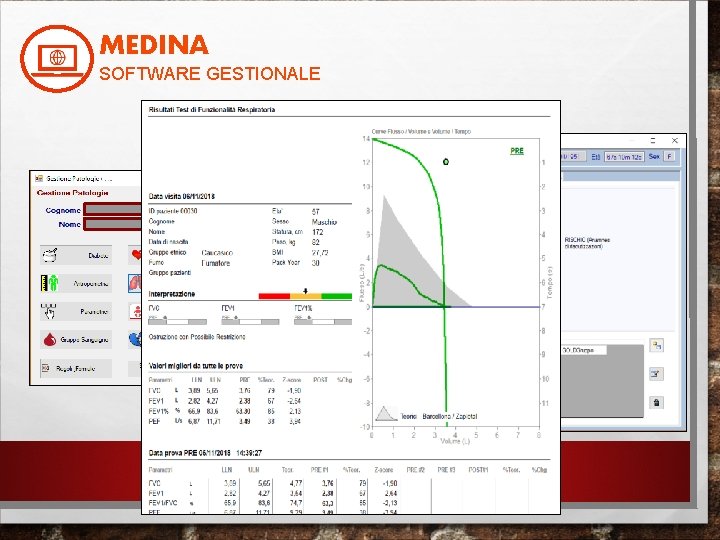
Task: Click the PRE legend label on chart
Action: [517, 151]
